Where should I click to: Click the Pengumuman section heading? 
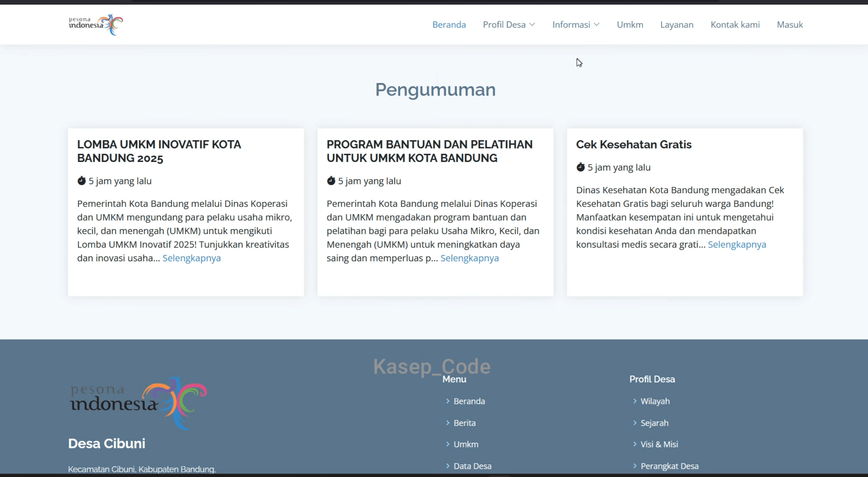click(435, 90)
